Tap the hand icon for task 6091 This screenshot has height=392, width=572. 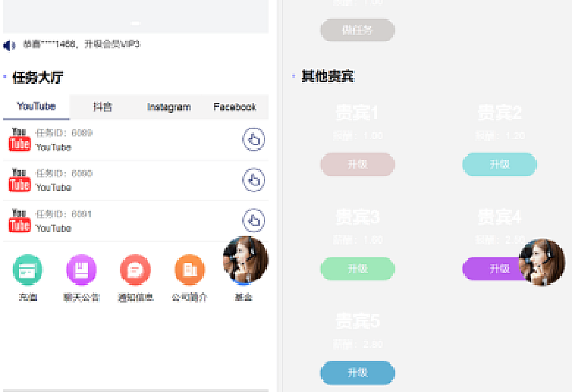[254, 221]
